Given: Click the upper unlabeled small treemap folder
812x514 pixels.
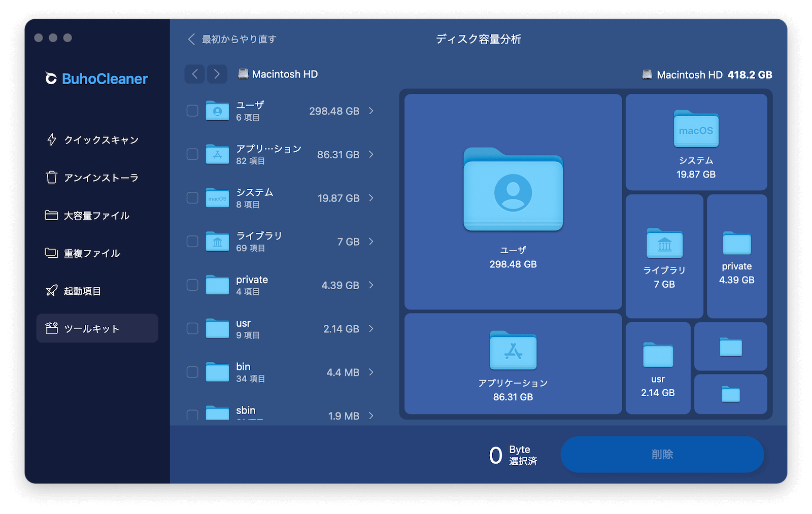Looking at the screenshot, I should point(731,347).
